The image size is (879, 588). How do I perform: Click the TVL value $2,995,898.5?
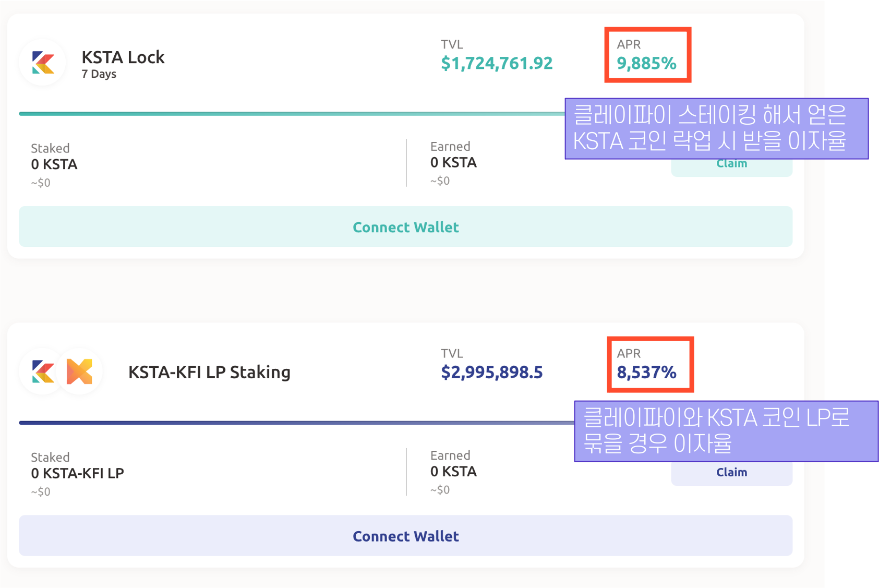492,373
